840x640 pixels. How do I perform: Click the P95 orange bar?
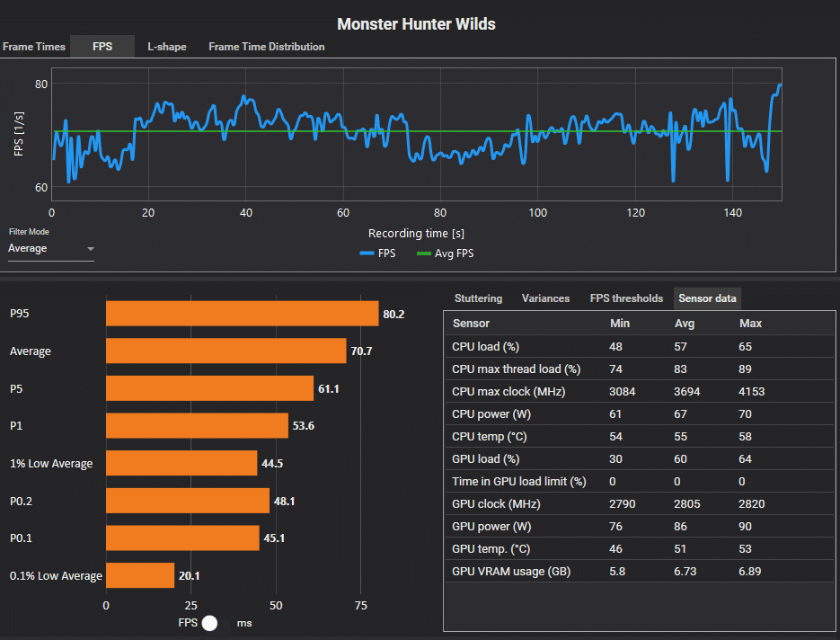[243, 314]
